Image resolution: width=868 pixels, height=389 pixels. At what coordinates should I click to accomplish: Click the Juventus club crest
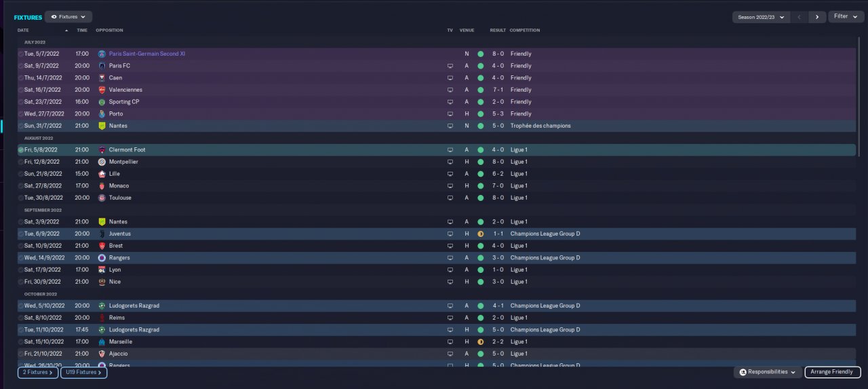pos(102,234)
